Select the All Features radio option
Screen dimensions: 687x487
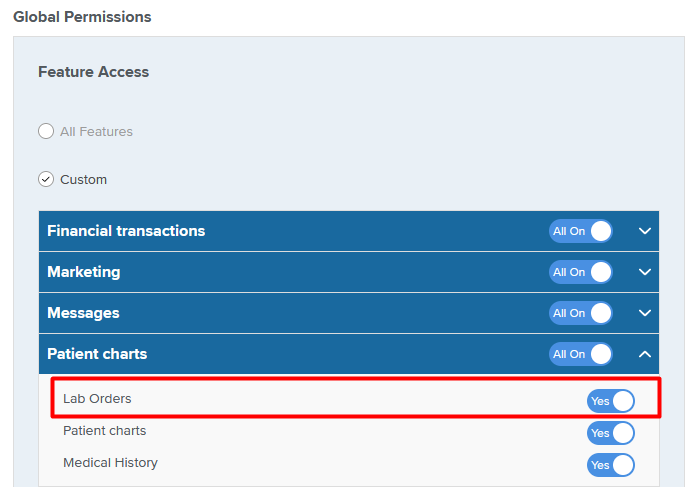point(46,131)
